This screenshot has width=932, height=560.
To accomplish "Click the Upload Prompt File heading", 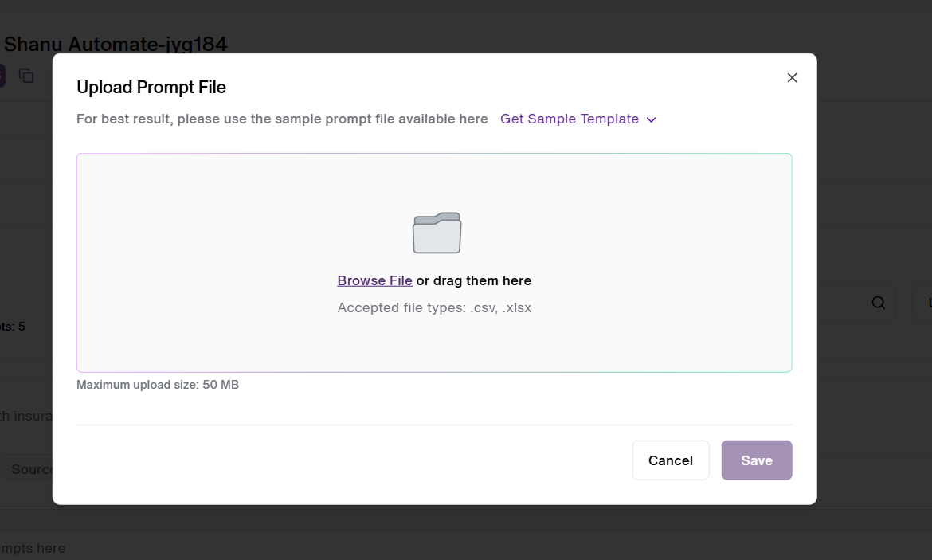I will click(151, 88).
